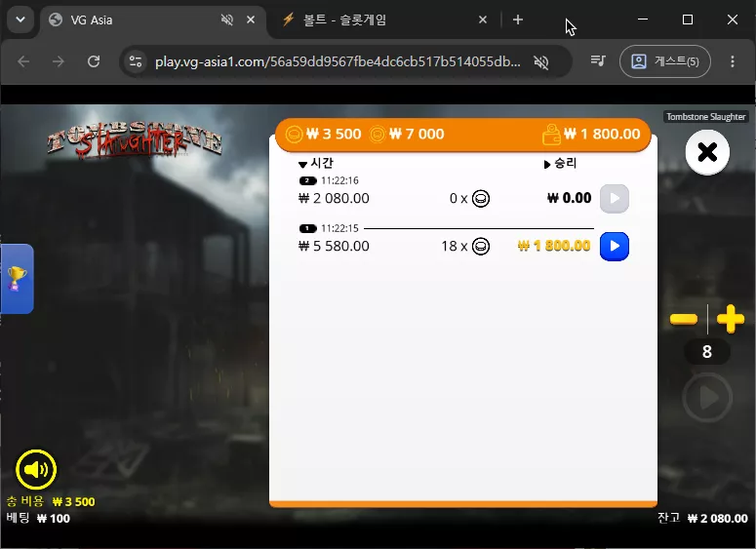Viewport: 756px width, 549px height.
Task: Close the bet history panel
Action: coord(707,152)
